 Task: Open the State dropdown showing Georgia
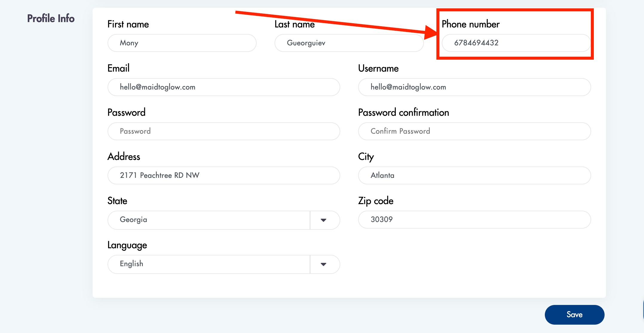point(208,220)
